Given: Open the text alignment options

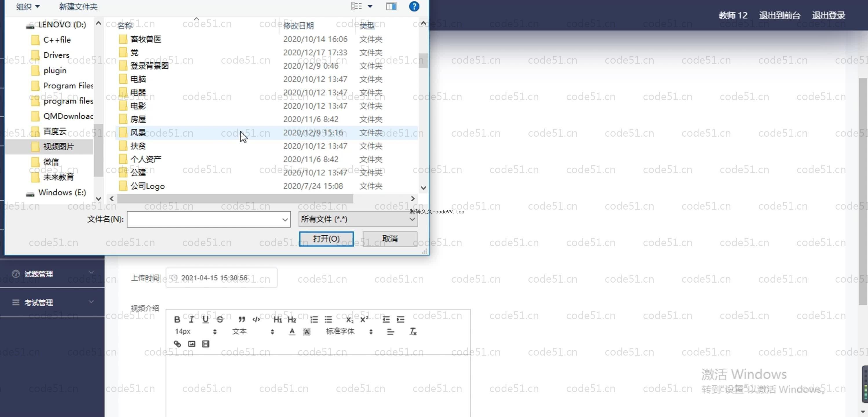Looking at the screenshot, I should tap(391, 332).
